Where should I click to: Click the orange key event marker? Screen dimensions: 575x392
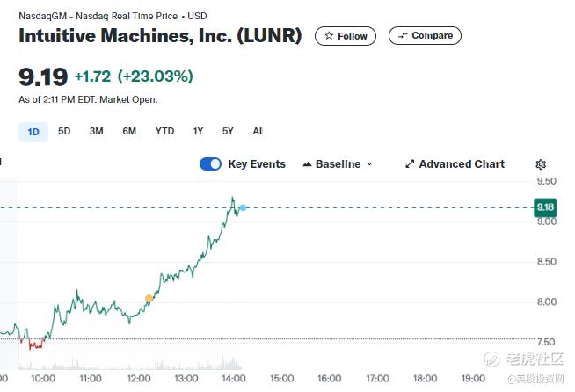(149, 299)
